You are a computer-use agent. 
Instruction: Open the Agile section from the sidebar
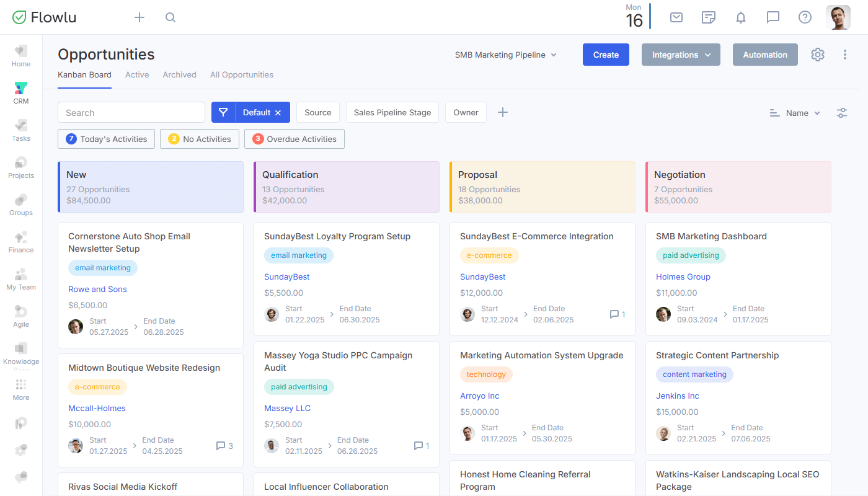point(20,316)
